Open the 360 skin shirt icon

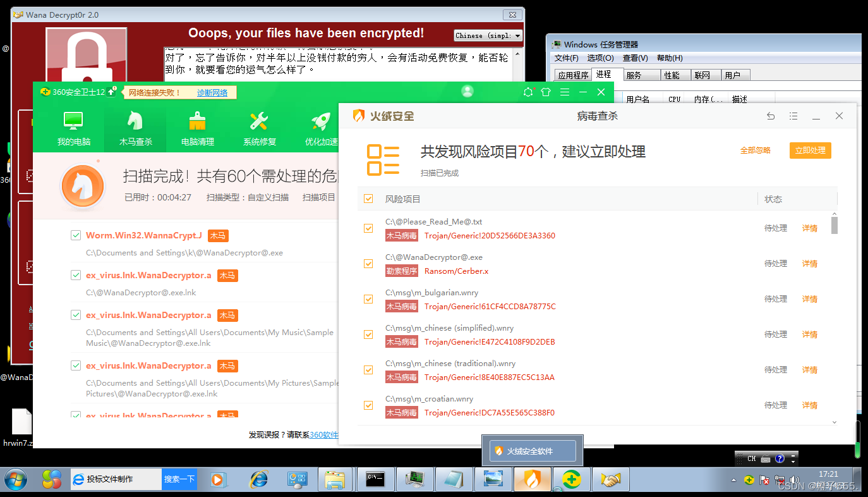(546, 92)
